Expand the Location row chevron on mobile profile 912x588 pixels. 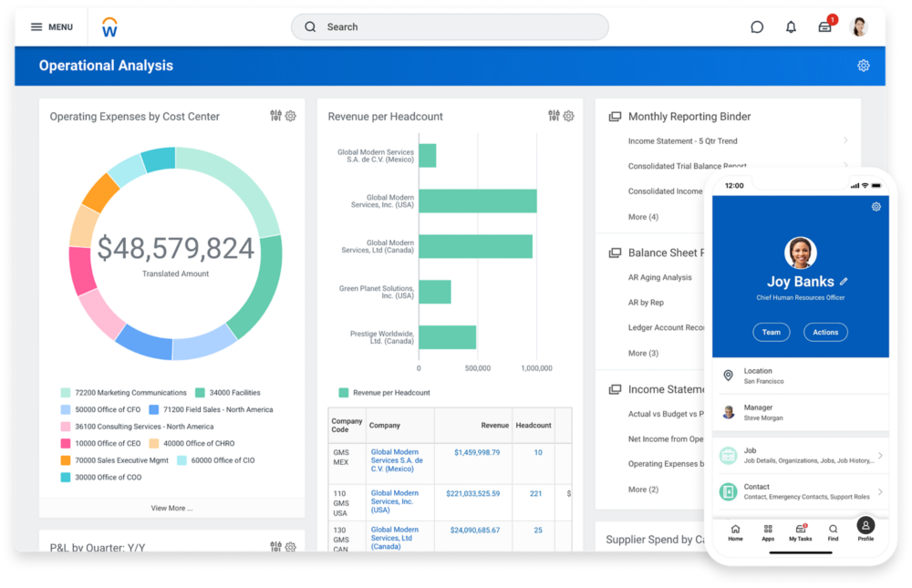878,374
